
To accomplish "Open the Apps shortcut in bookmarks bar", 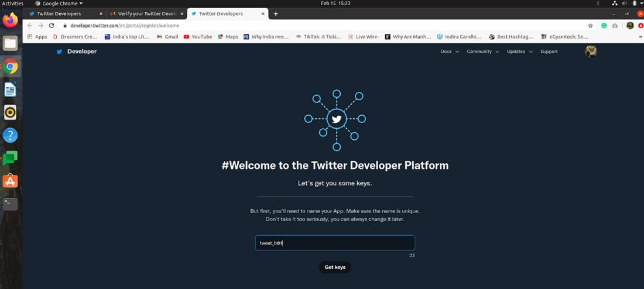I will tap(37, 36).
